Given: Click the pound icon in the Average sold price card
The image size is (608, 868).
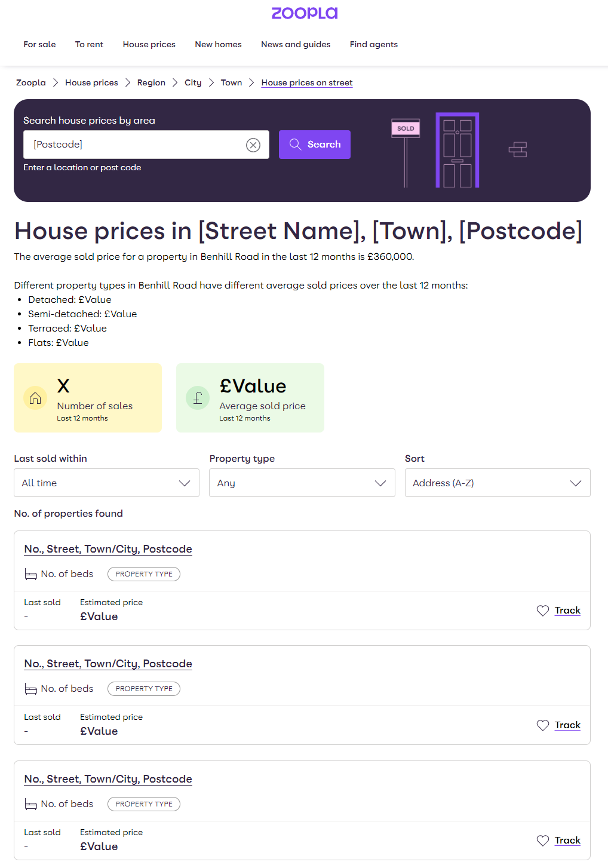Looking at the screenshot, I should [x=198, y=397].
